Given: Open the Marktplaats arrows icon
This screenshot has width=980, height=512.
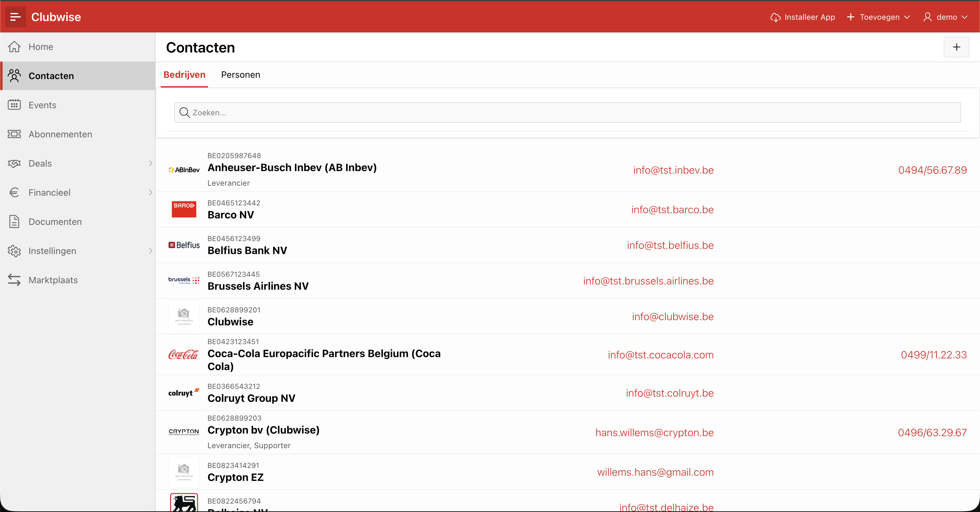Looking at the screenshot, I should [15, 280].
